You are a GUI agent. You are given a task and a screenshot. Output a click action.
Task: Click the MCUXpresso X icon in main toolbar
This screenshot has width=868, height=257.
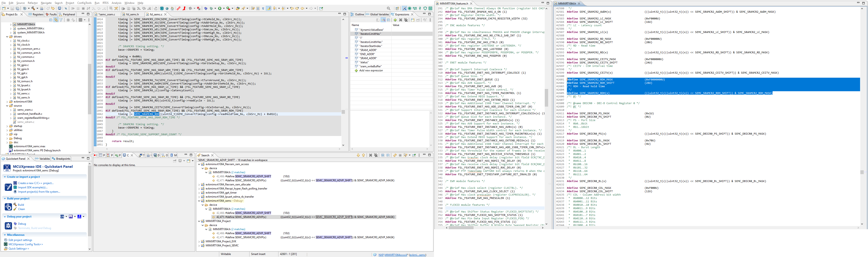[162, 8]
